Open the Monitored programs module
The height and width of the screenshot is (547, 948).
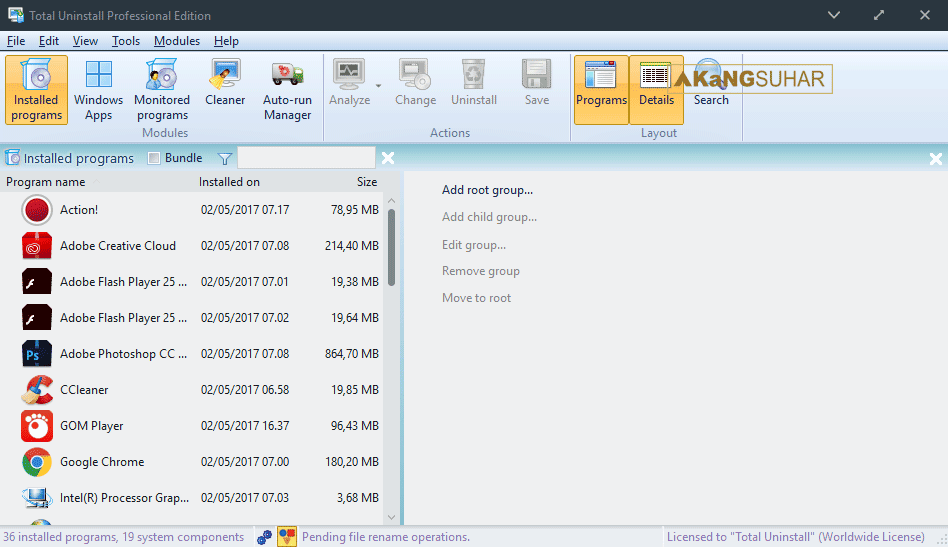161,90
